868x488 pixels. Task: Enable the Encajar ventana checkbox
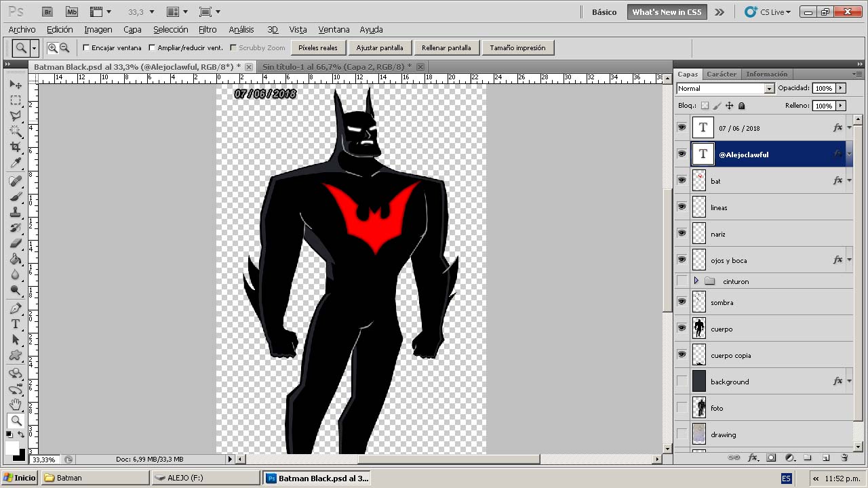pyautogui.click(x=86, y=48)
